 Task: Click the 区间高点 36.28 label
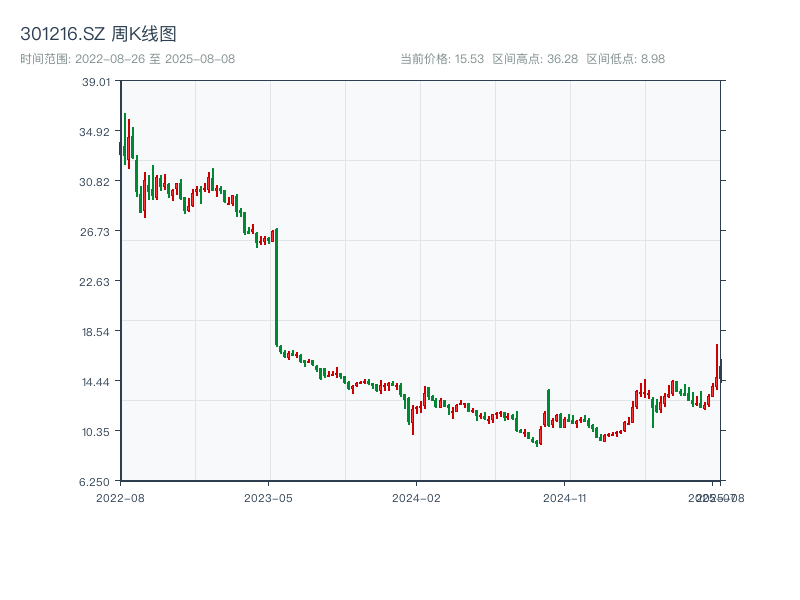click(535, 59)
